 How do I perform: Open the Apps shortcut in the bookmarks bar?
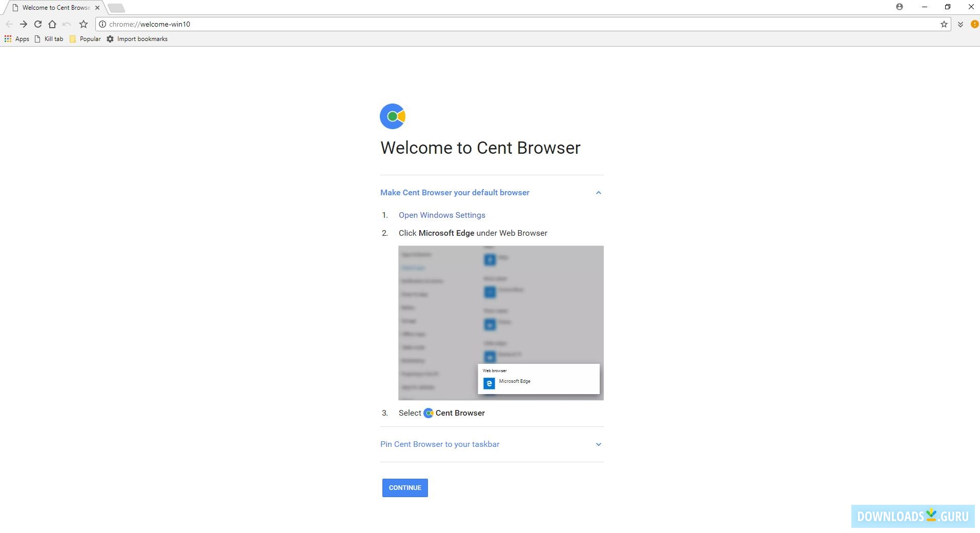(x=17, y=39)
